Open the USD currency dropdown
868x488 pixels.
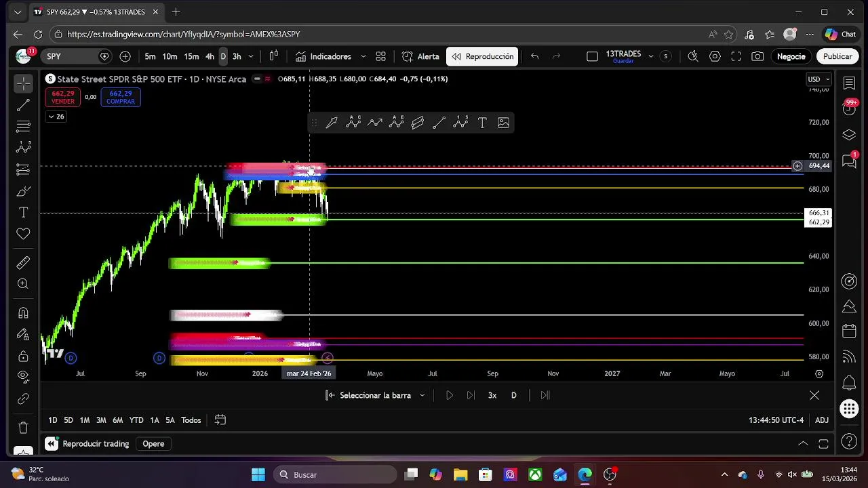[818, 79]
